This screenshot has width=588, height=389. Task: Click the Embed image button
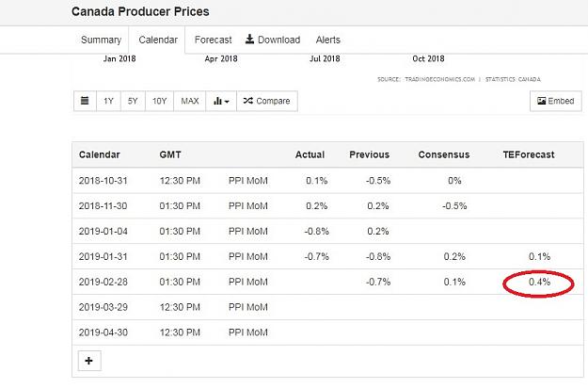556,101
